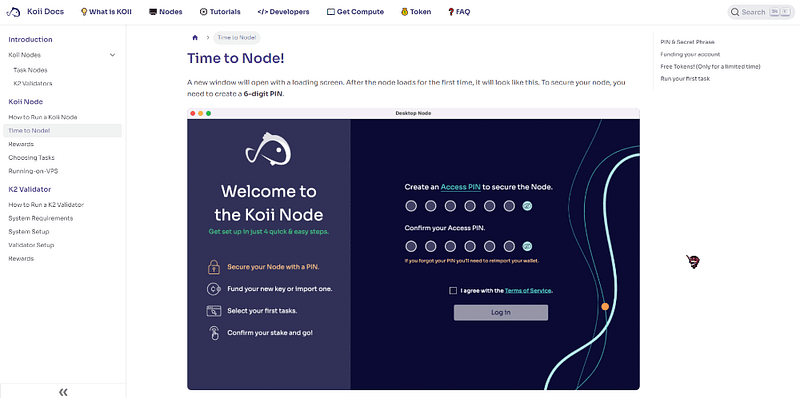
Task: Toggle PIN visibility eye for Confirm PIN
Action: pos(528,247)
